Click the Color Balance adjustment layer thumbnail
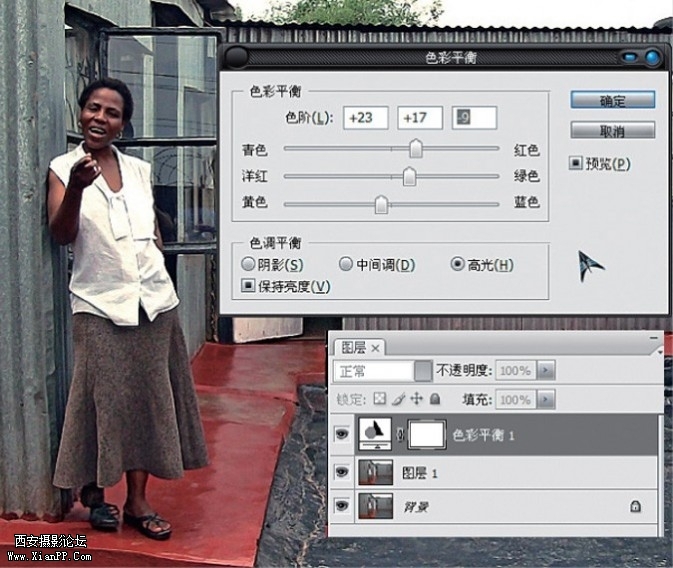The image size is (673, 568). point(377,435)
